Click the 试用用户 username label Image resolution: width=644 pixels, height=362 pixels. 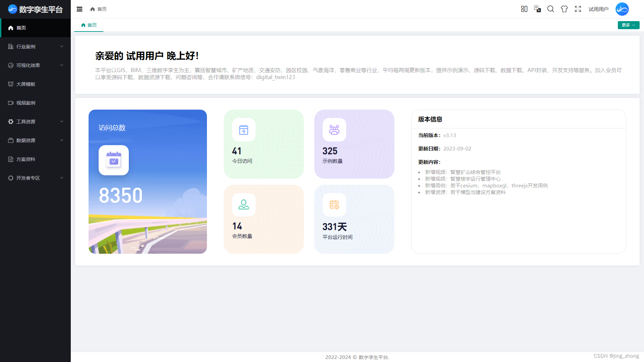(x=598, y=9)
